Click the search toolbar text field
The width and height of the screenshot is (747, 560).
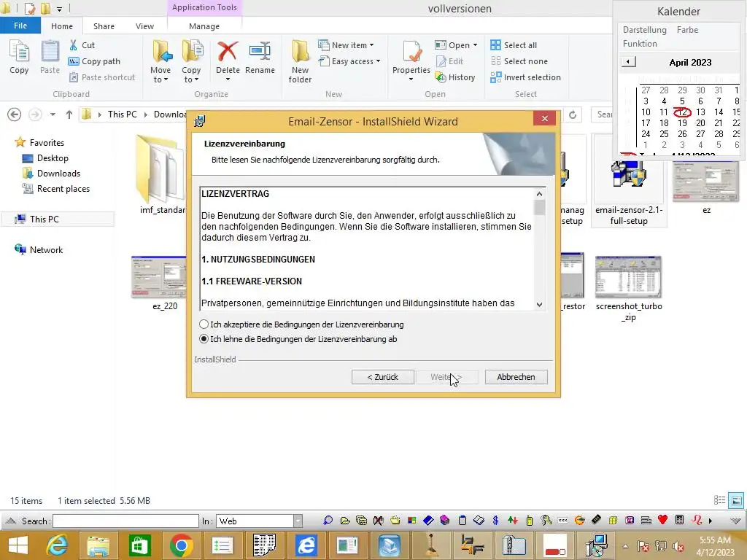click(125, 521)
